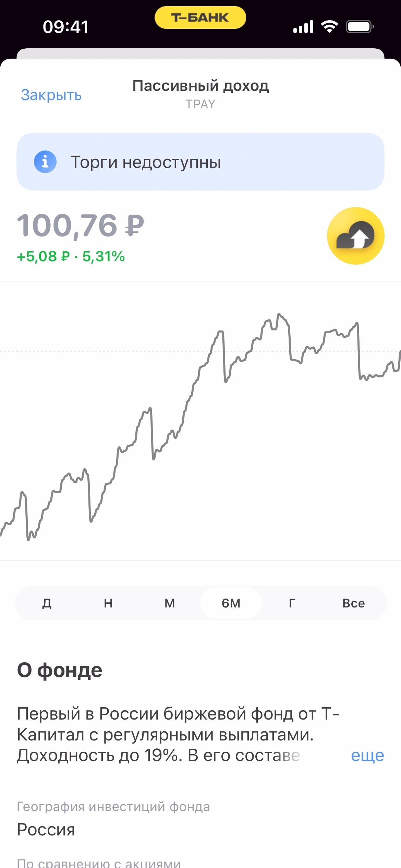The height and width of the screenshot is (868, 401).
Task: Tap the "Россия" geography value
Action: point(46,830)
